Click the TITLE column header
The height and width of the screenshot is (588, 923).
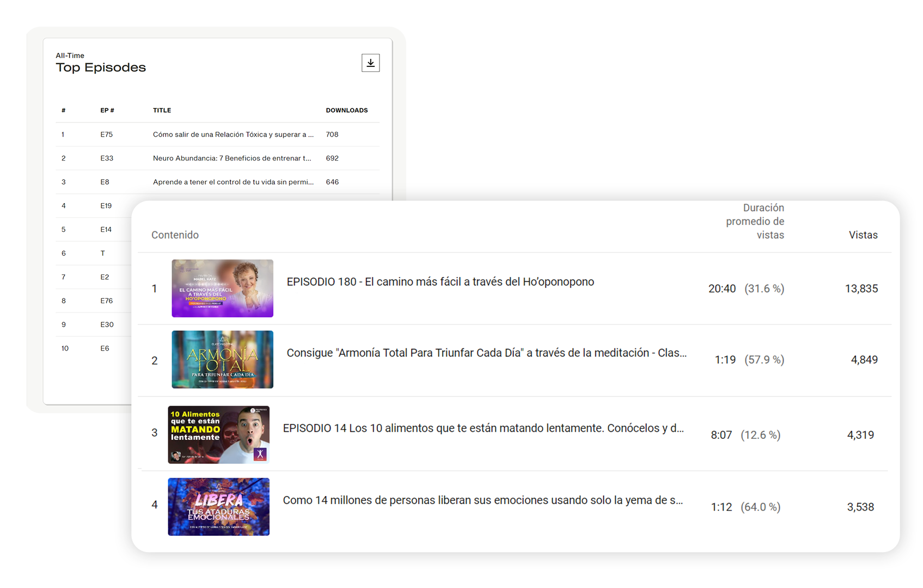(x=162, y=111)
